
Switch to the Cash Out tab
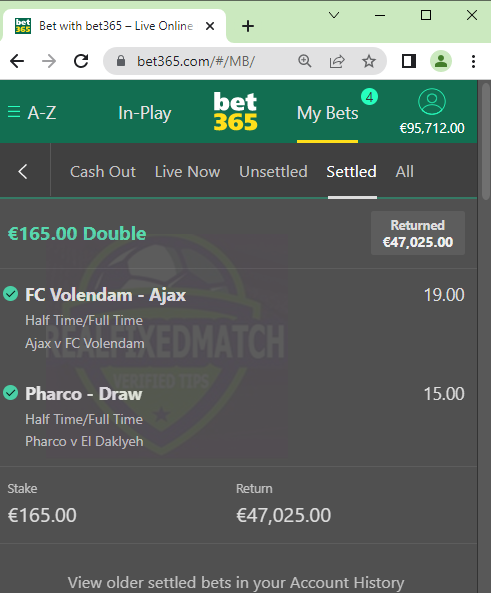pos(103,172)
